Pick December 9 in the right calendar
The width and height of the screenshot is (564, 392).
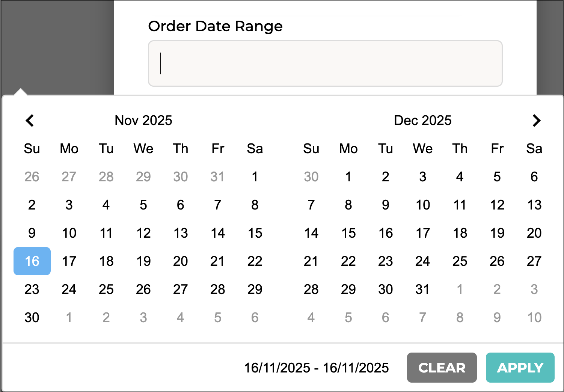pos(385,205)
